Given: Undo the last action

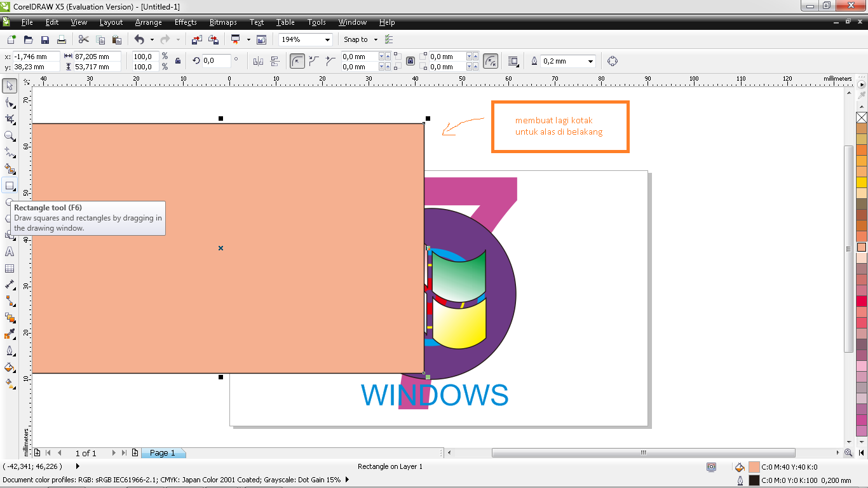Looking at the screenshot, I should click(x=139, y=39).
